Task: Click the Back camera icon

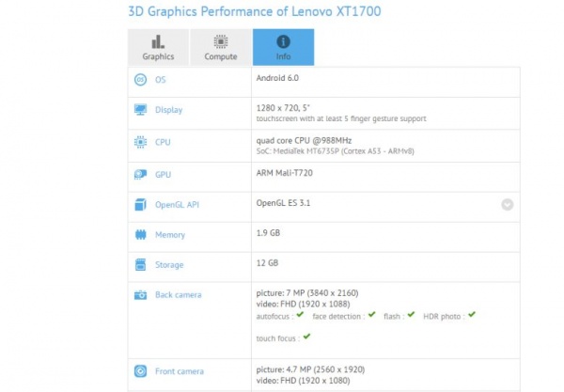Action: tap(139, 295)
